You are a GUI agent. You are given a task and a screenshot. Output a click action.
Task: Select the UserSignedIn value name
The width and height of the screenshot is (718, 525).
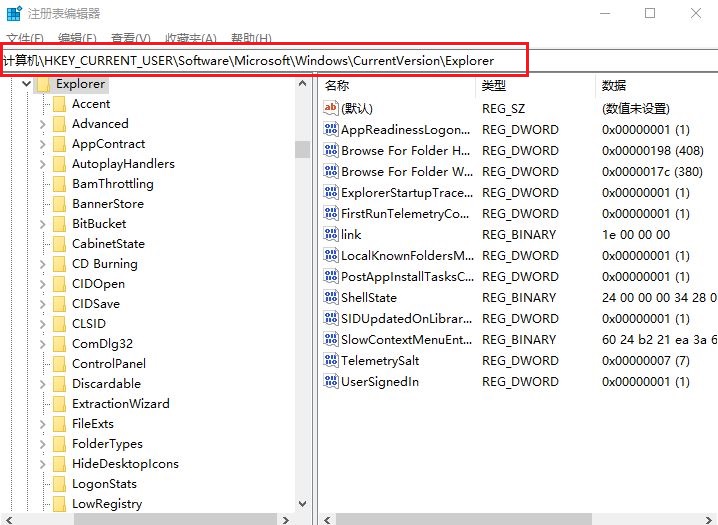click(380, 382)
